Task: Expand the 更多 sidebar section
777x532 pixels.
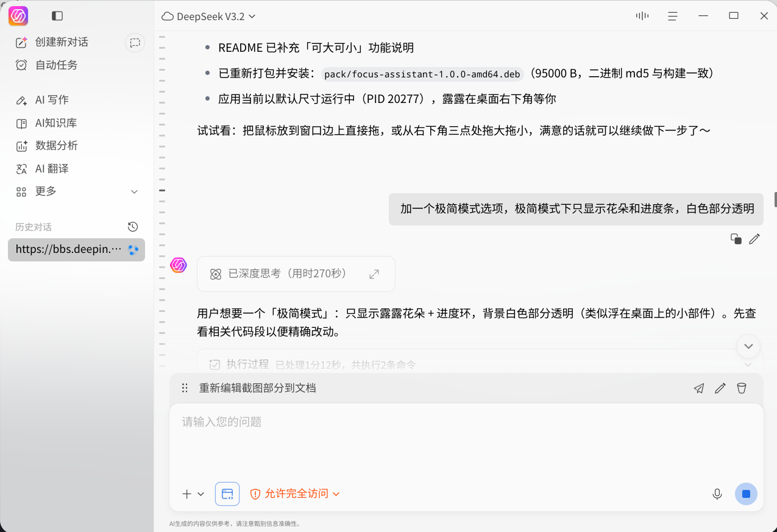Action: pyautogui.click(x=77, y=191)
